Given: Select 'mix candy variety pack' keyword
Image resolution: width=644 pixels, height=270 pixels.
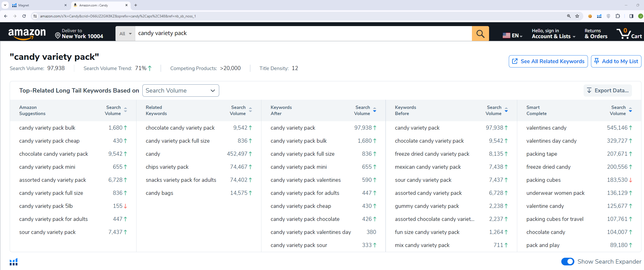Looking at the screenshot, I should (422, 245).
